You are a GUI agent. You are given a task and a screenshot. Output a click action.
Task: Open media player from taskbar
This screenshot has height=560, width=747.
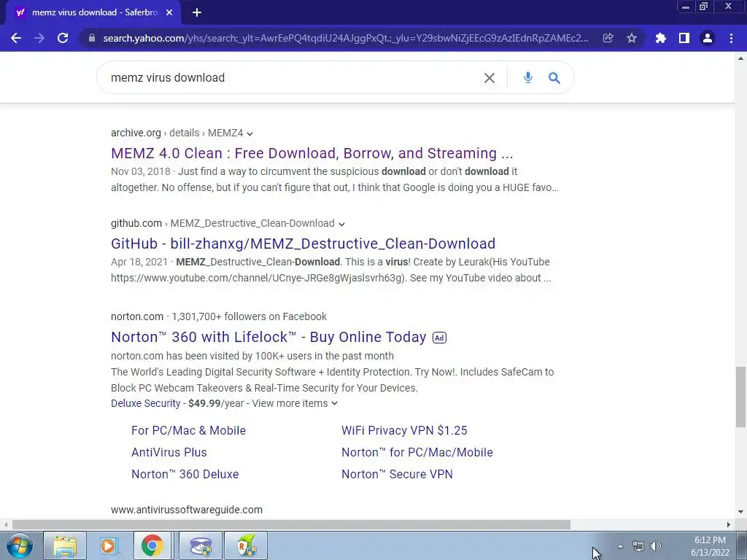pyautogui.click(x=108, y=545)
